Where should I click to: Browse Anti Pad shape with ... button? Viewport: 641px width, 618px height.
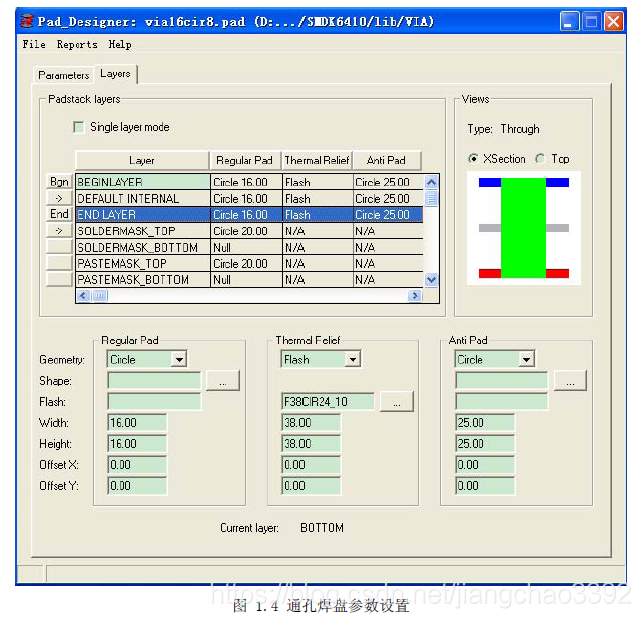[x=570, y=381]
